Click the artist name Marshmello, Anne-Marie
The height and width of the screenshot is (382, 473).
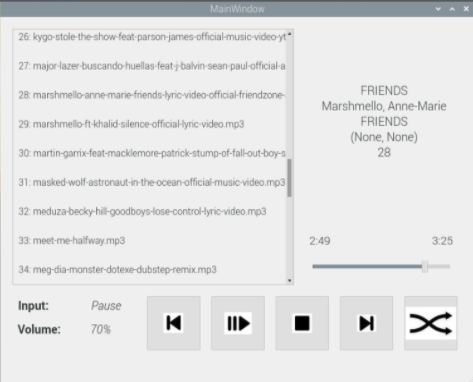click(384, 106)
